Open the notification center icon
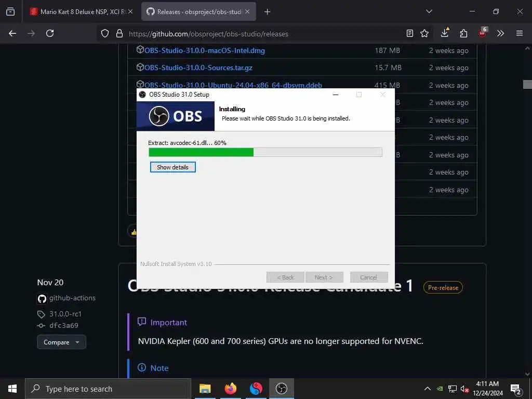 (516, 389)
